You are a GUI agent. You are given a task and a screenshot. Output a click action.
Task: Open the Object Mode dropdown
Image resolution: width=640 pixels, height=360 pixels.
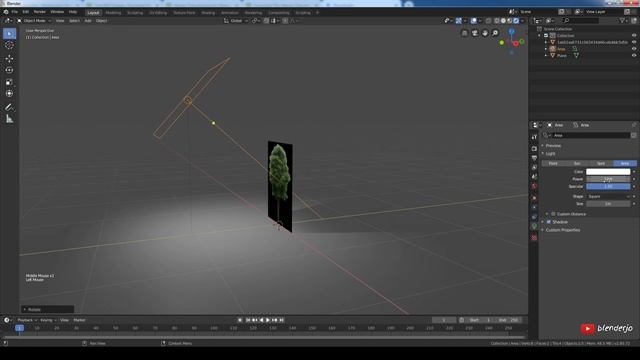34,20
